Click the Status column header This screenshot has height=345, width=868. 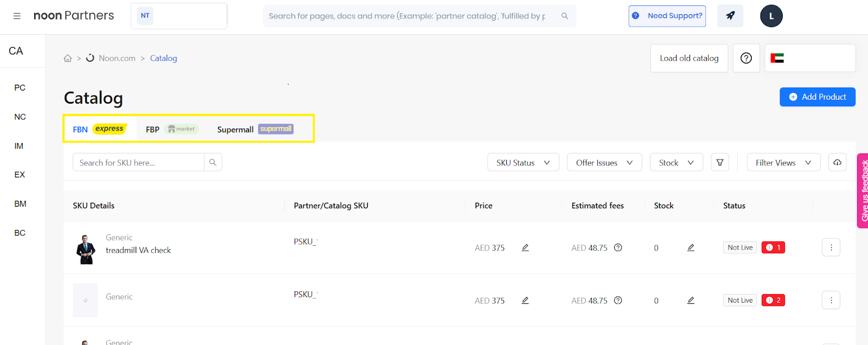tap(734, 206)
